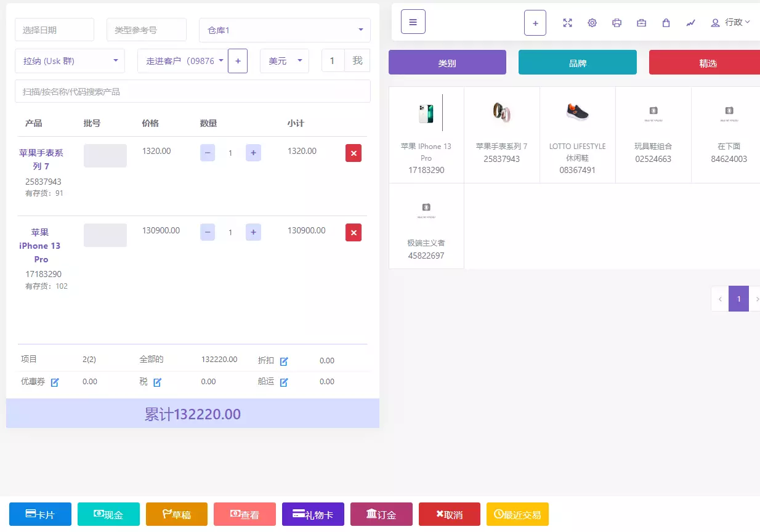The image size is (760, 532).
Task: Decrease quantity of 苹果手表系列 7
Action: point(208,153)
